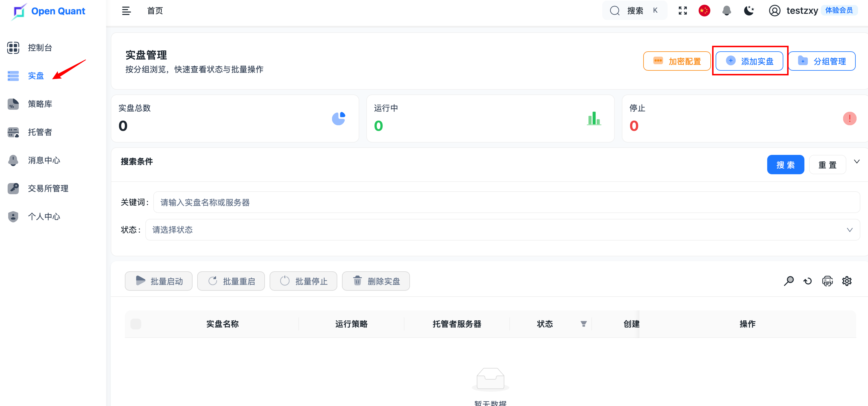Open table column settings gear
The width and height of the screenshot is (868, 406).
[x=847, y=281]
